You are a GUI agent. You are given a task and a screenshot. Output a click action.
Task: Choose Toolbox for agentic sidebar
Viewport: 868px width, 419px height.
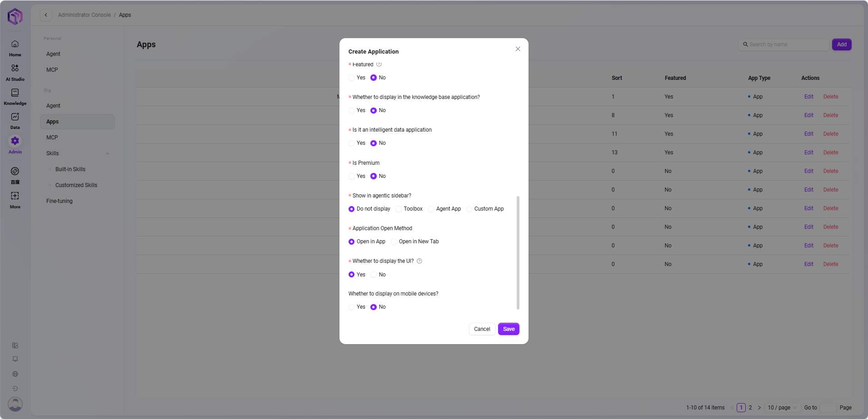[x=399, y=209]
